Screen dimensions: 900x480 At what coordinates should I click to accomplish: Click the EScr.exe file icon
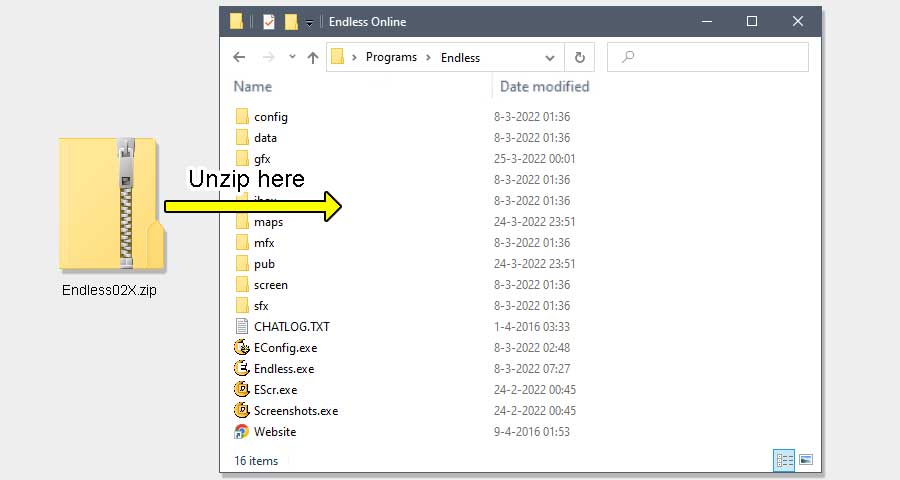pos(241,390)
